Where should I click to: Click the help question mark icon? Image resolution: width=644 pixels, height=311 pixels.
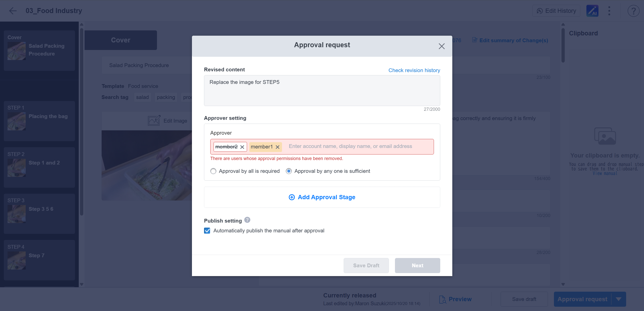[633, 11]
